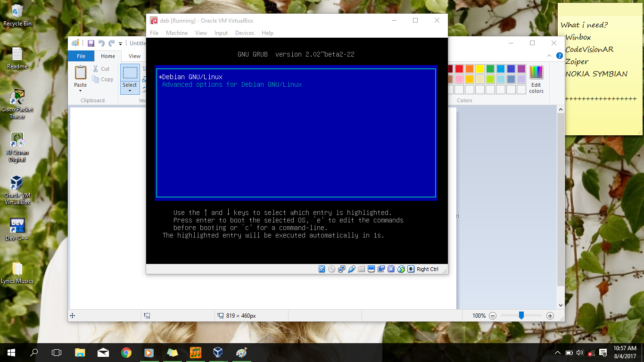The image size is (644, 362).
Task: Click the CPU virtualization chip indicator
Action: click(x=391, y=269)
